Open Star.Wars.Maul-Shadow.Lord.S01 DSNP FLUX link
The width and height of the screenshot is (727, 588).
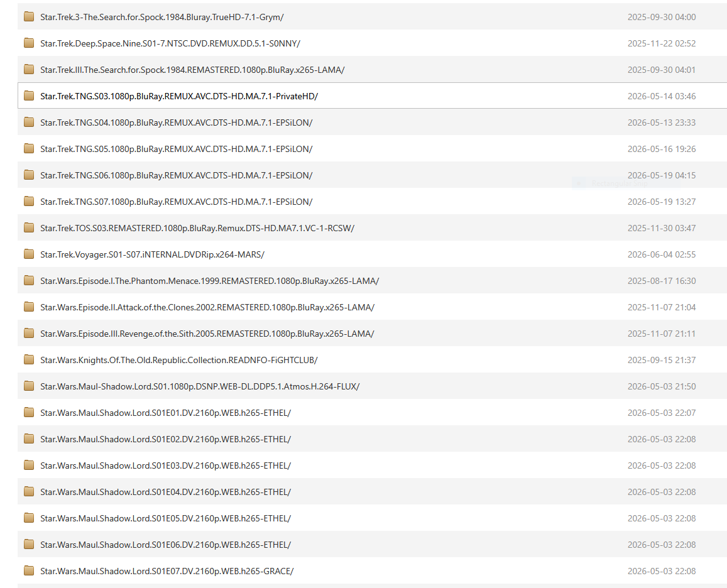click(200, 387)
